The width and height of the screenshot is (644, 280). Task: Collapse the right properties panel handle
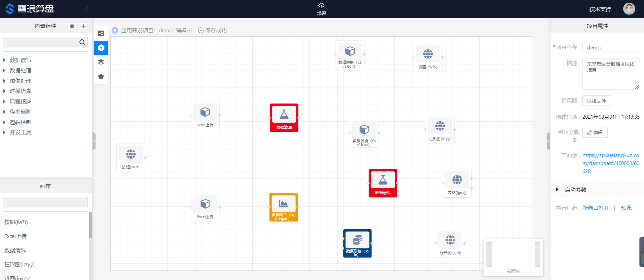[x=548, y=141]
